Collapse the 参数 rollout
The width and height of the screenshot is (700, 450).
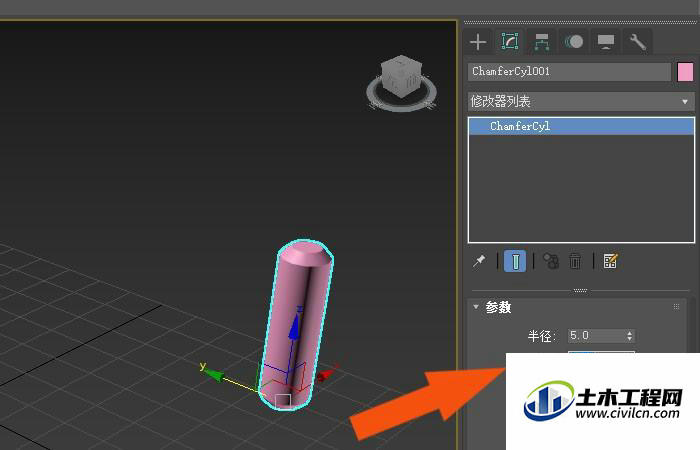tap(476, 307)
